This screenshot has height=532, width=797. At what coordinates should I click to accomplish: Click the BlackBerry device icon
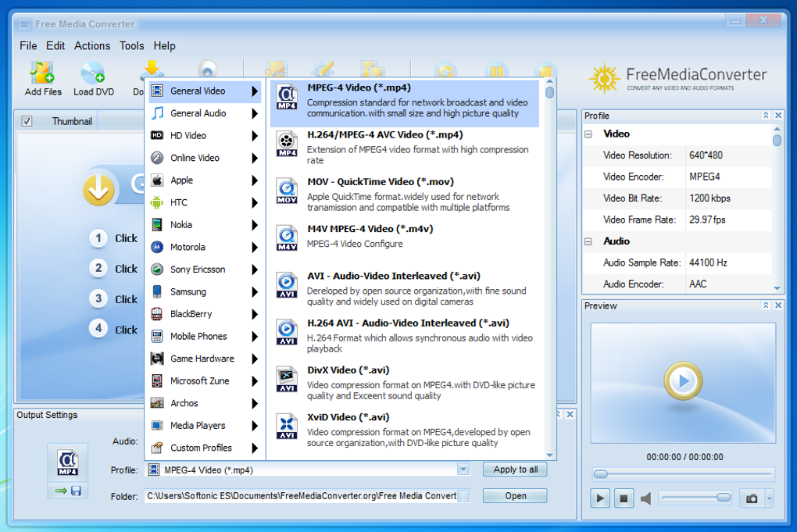[x=157, y=314]
